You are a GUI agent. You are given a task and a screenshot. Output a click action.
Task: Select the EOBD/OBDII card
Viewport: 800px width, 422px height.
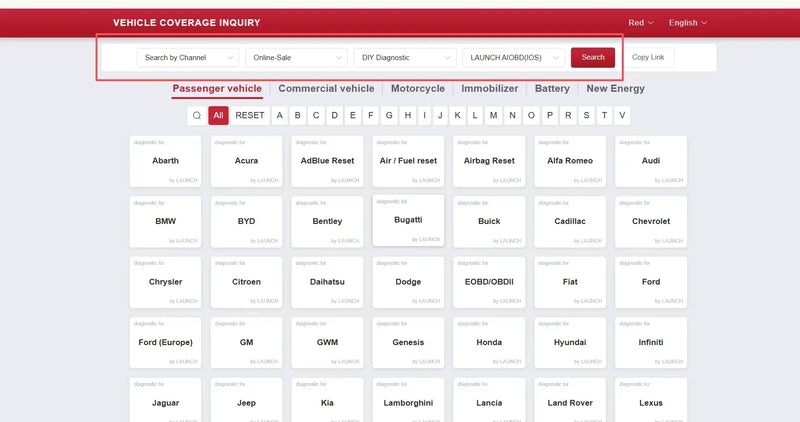489,282
